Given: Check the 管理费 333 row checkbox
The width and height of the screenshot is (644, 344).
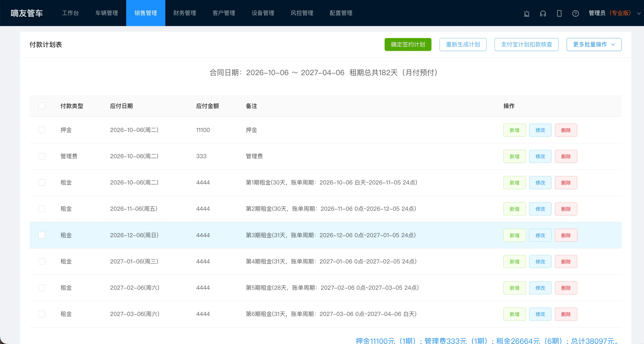Looking at the screenshot, I should (42, 156).
